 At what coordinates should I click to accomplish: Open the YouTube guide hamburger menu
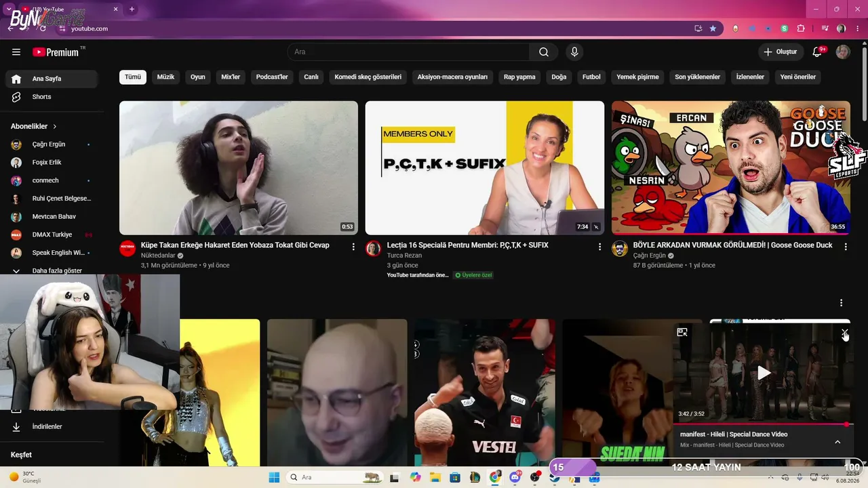coord(16,52)
